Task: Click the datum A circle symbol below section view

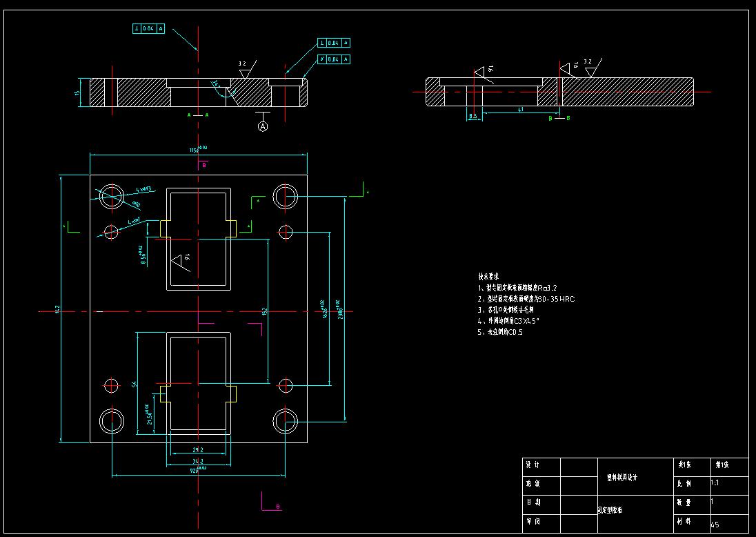Action: pyautogui.click(x=262, y=127)
